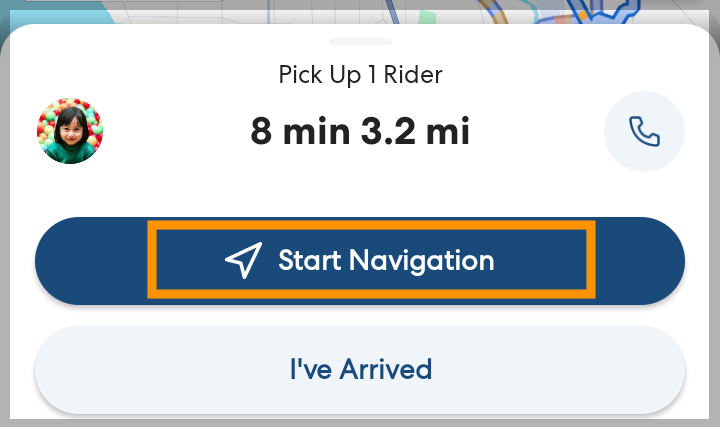This screenshot has height=427, width=720.
Task: Click the orange route segment on map
Action: tap(497, 12)
